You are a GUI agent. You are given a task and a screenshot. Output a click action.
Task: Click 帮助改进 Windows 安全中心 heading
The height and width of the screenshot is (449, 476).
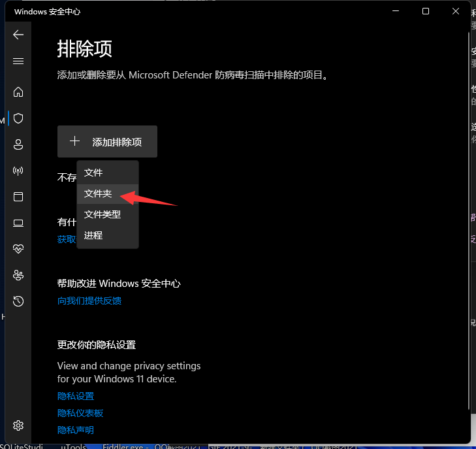tap(119, 284)
